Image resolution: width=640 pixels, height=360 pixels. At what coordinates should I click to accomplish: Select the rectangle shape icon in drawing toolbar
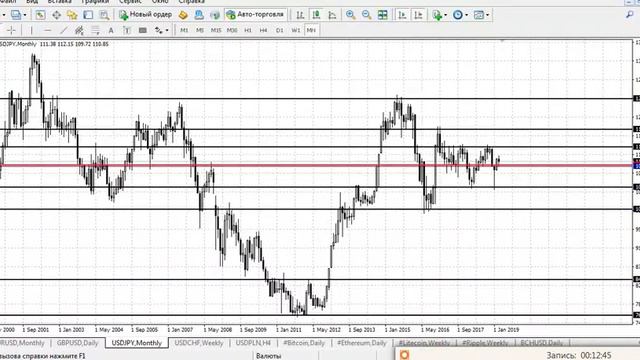point(142,30)
